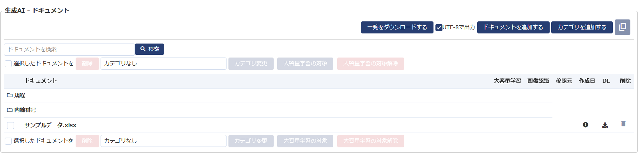Open the 内線番号 folder icon
Screen dimensions: 644x159
coord(10,110)
